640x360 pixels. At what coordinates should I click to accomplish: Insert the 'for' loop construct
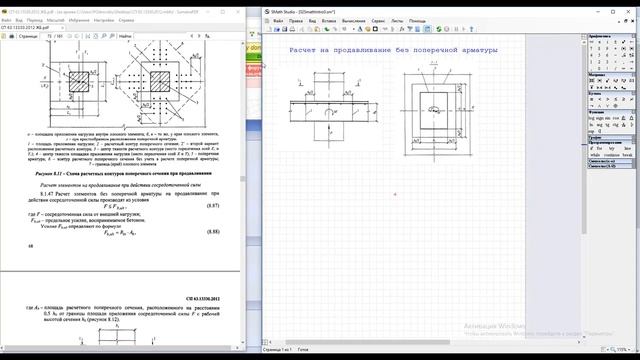point(599,149)
